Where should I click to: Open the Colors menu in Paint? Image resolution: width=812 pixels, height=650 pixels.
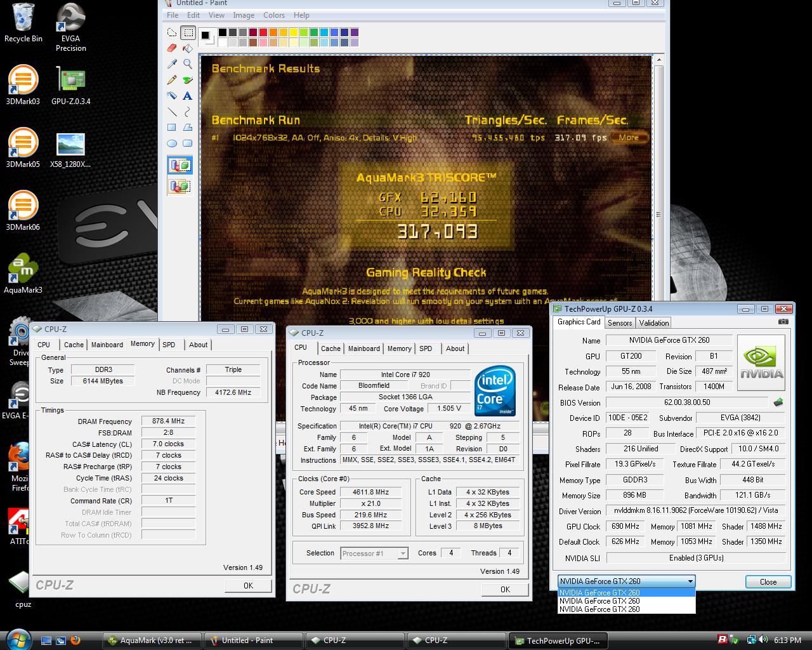(274, 15)
